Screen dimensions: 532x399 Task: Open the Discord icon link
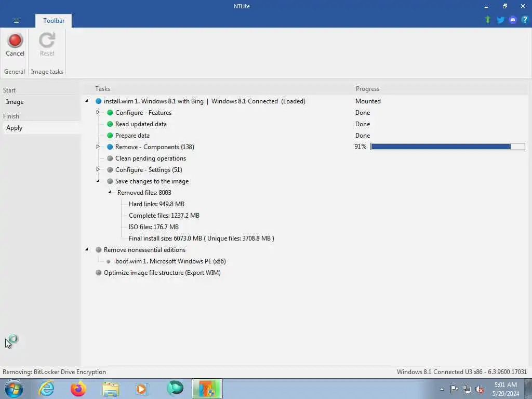tap(512, 20)
